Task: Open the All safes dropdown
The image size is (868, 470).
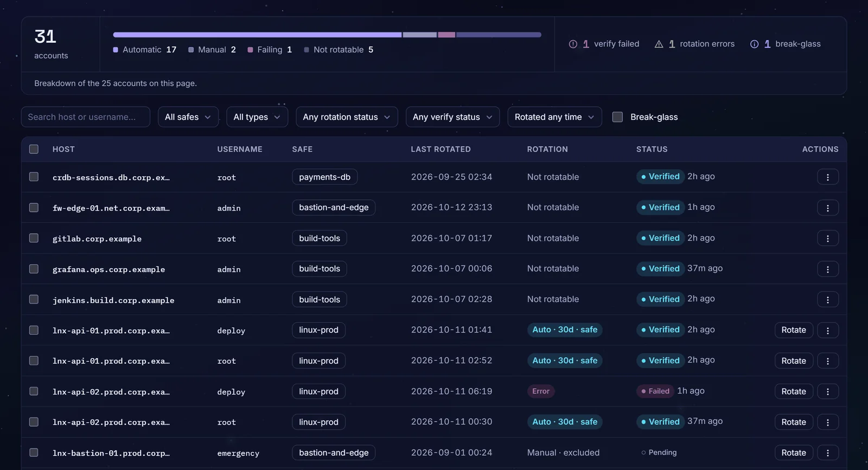Action: 188,117
